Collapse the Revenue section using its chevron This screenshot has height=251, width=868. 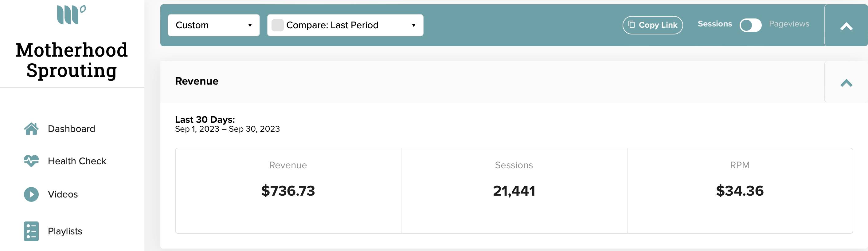[846, 82]
